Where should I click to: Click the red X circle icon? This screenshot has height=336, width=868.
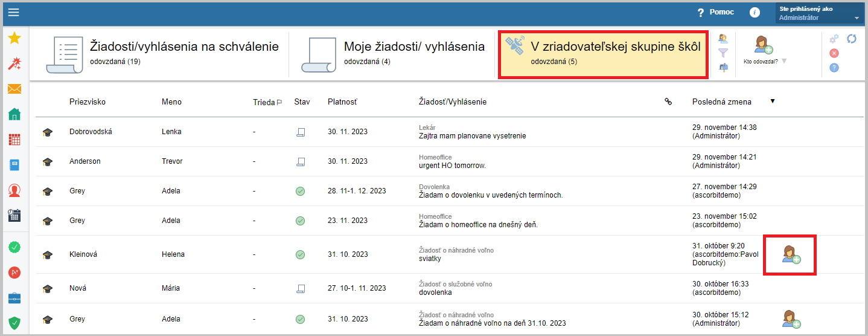click(834, 53)
